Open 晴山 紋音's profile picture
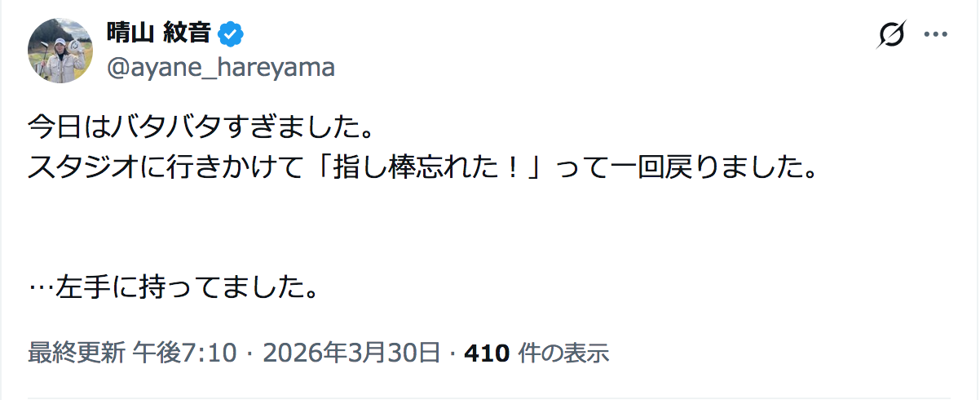Viewport: 980px width, 400px height. (61, 50)
